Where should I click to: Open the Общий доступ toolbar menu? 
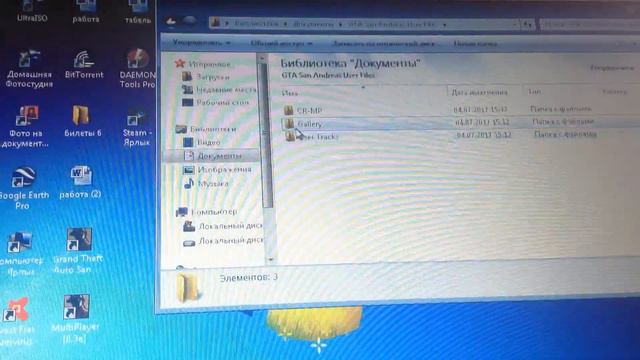click(x=281, y=43)
